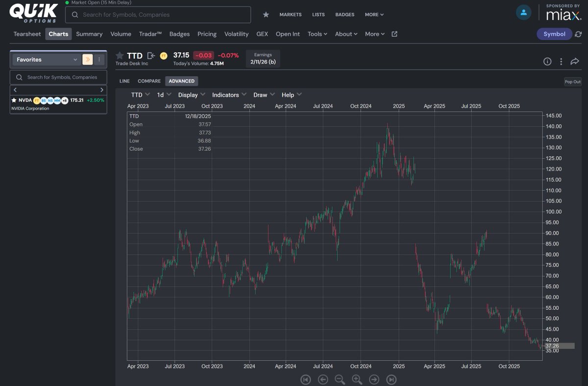Click the refresh icon beside Symbol button
Viewport: 588px width, 386px height.
pos(578,34)
